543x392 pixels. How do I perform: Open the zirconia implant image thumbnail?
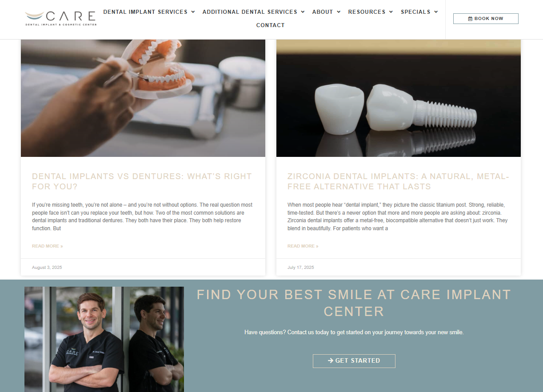point(399,98)
